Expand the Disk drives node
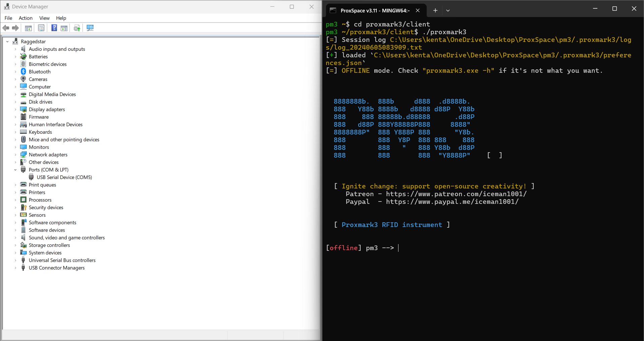 (15, 102)
